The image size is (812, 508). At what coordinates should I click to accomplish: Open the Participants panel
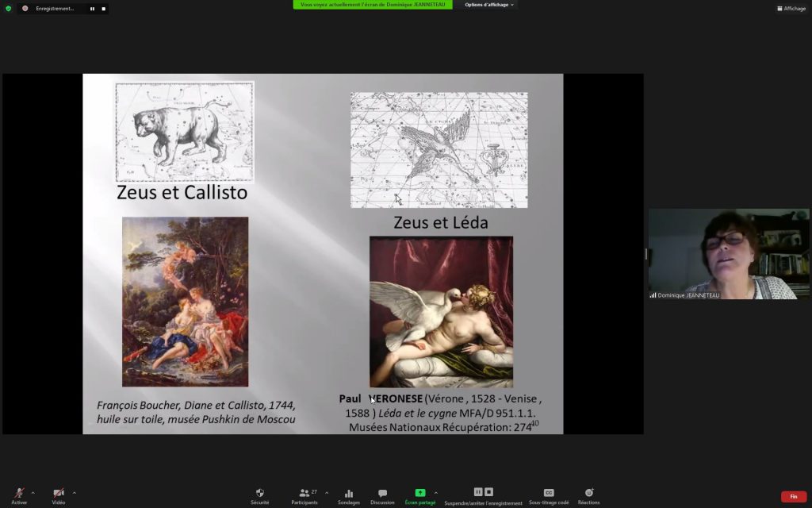[x=304, y=496]
